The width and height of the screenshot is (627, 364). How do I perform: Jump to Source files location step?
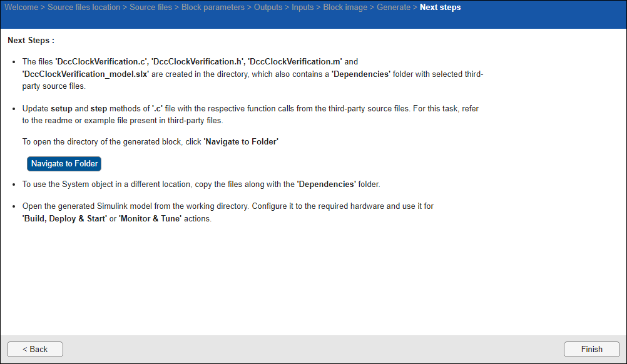(x=84, y=7)
